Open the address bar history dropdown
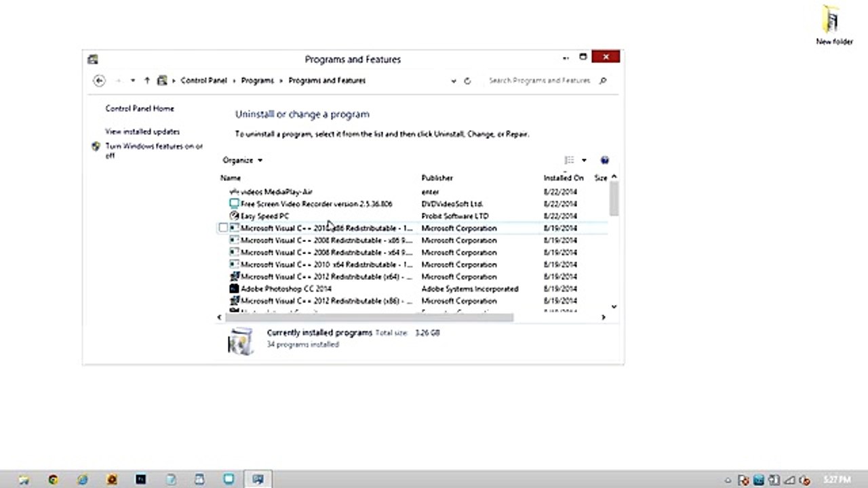The width and height of the screenshot is (868, 488). click(x=453, y=81)
